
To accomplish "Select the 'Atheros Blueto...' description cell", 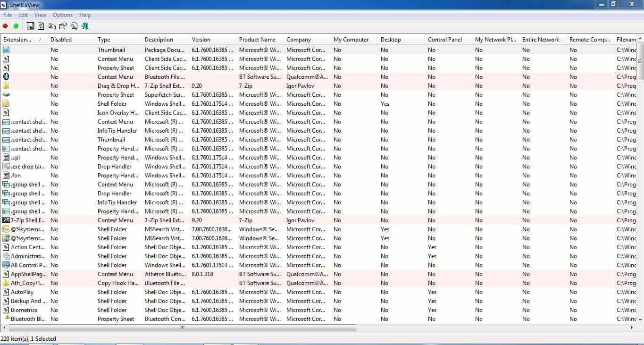I will pos(165,274).
